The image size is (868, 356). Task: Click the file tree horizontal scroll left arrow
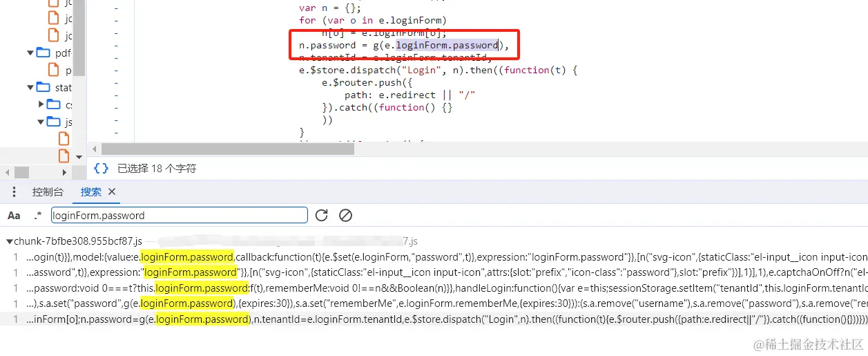coord(6,172)
